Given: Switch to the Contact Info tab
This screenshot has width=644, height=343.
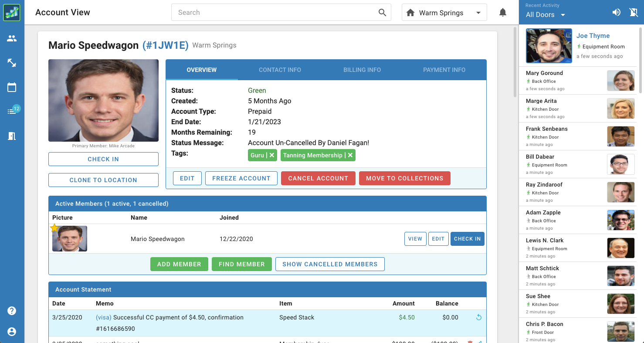Looking at the screenshot, I should (x=280, y=70).
